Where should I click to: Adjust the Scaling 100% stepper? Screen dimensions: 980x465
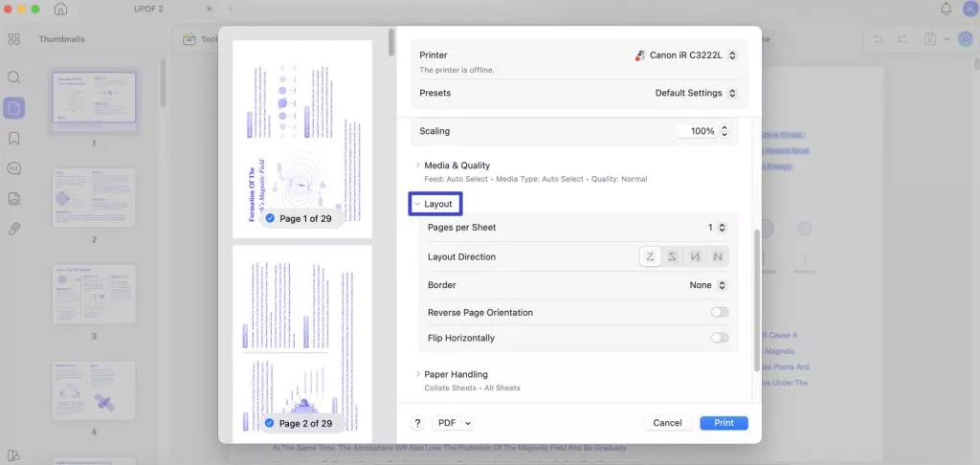click(x=724, y=131)
